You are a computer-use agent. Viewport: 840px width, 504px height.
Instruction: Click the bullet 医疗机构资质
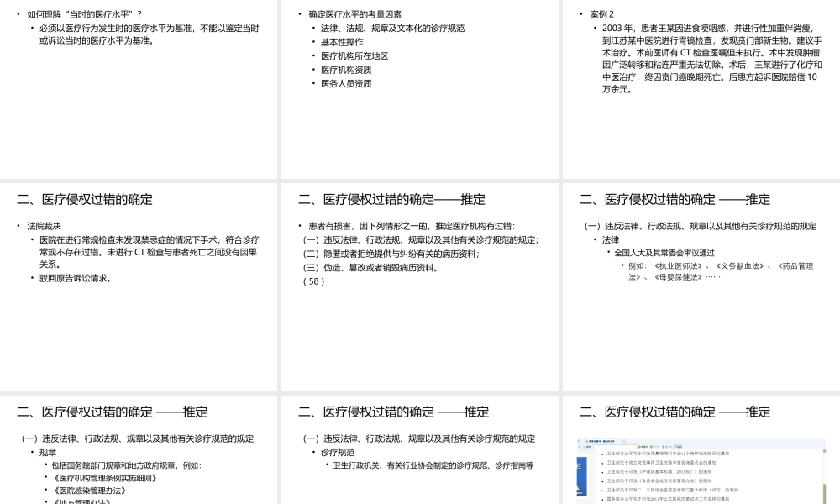[x=346, y=70]
